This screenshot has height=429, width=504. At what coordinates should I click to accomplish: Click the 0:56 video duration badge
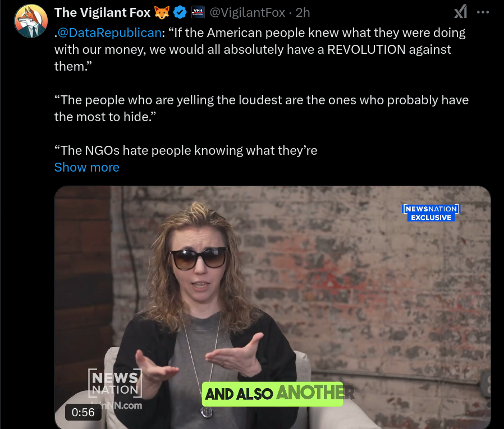(x=83, y=412)
